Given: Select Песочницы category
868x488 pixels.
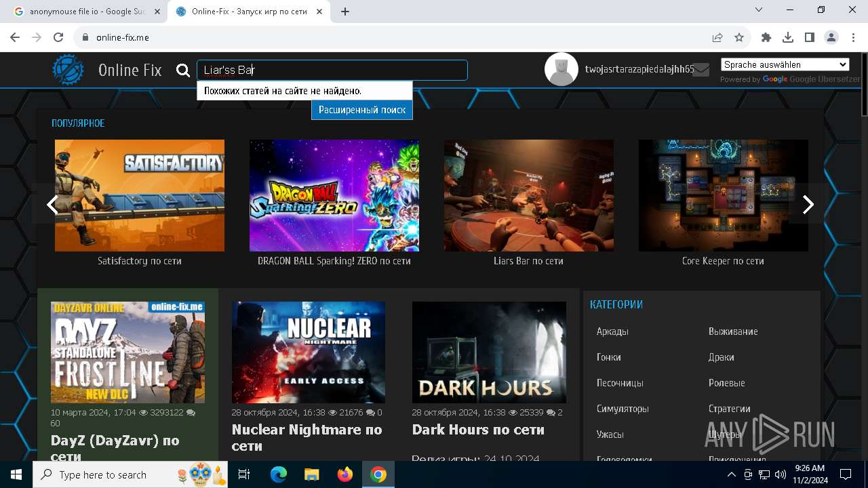Looking at the screenshot, I should [x=620, y=383].
